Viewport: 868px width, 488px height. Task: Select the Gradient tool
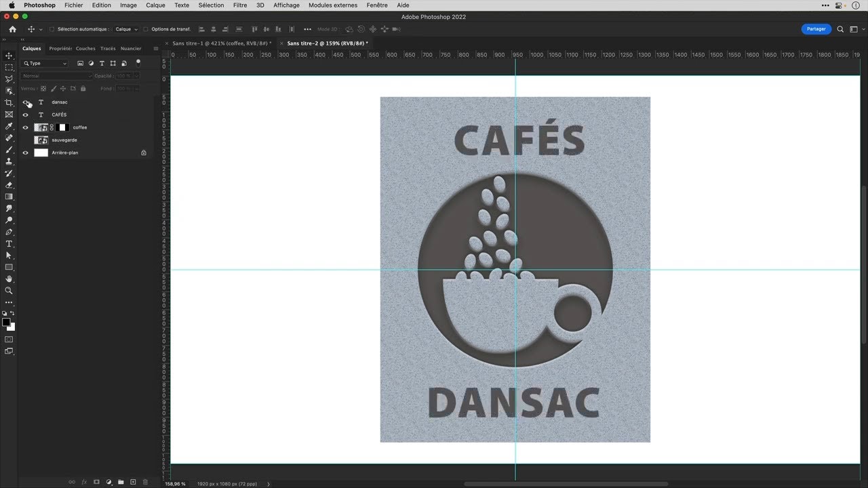coord(9,197)
